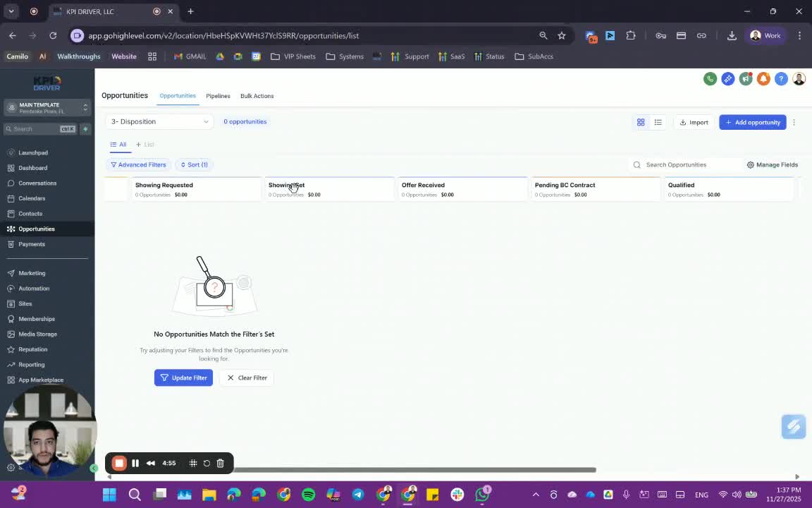
Task: Switch to list view icon
Action: (x=658, y=122)
